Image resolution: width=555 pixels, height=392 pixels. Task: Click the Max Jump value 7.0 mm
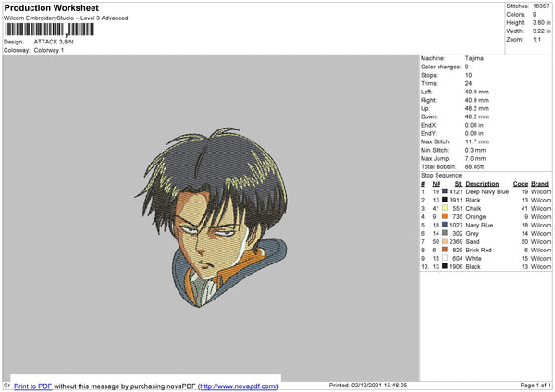(x=475, y=158)
